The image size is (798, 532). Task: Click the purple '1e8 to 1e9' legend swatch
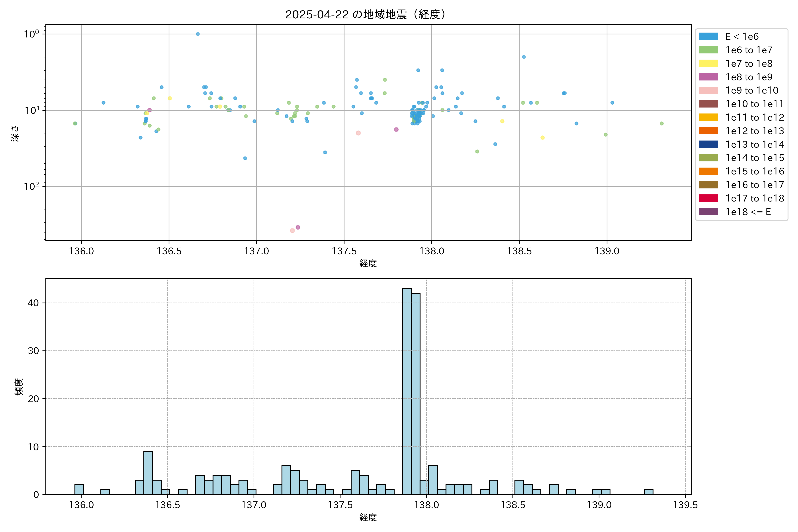click(708, 77)
